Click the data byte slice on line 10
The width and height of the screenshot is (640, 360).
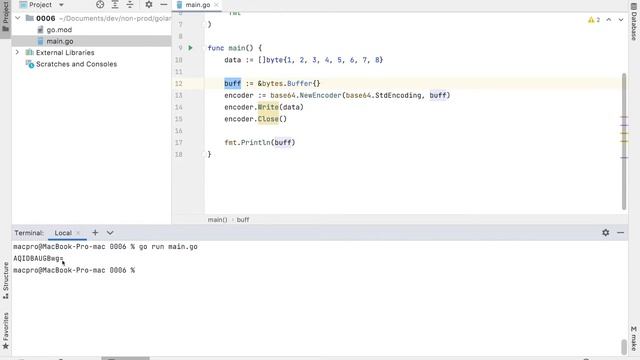tap(320, 60)
